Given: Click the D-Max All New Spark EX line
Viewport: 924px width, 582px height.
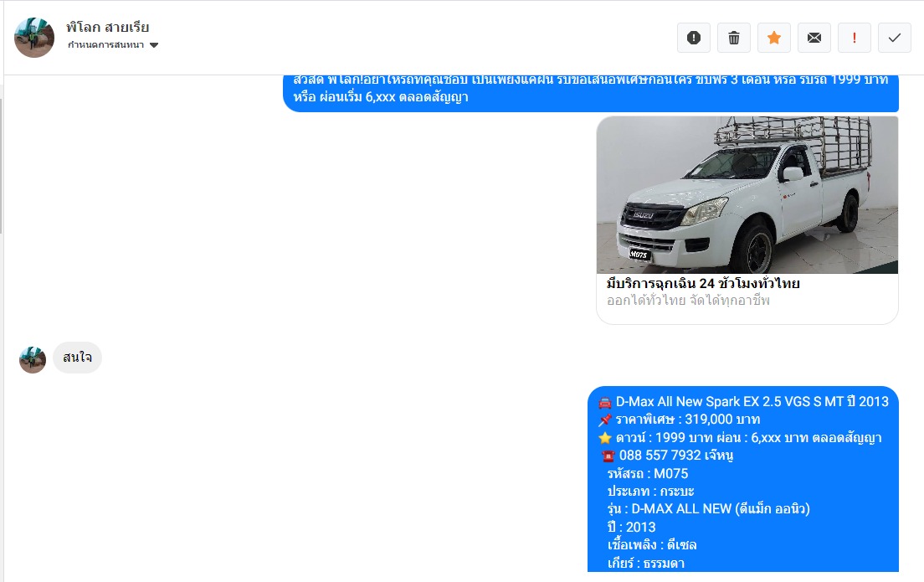Looking at the screenshot, I should click(x=744, y=402).
